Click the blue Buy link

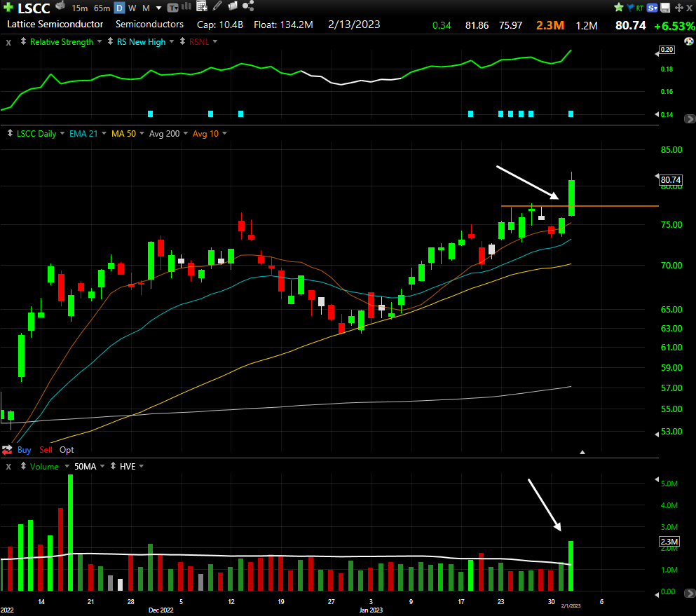[24, 450]
